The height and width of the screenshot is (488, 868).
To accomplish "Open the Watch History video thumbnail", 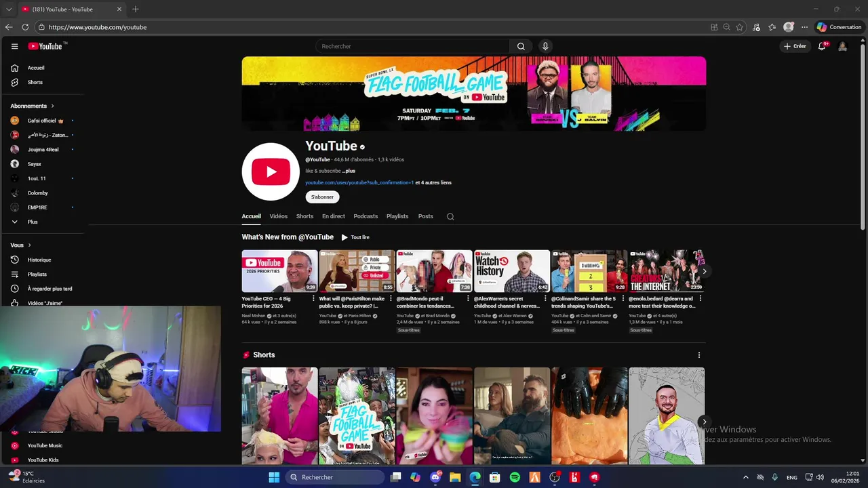I will [511, 271].
